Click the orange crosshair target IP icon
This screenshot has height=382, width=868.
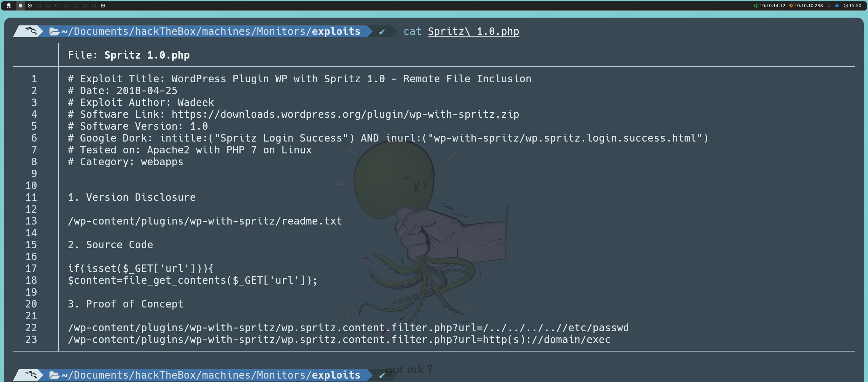point(791,5)
